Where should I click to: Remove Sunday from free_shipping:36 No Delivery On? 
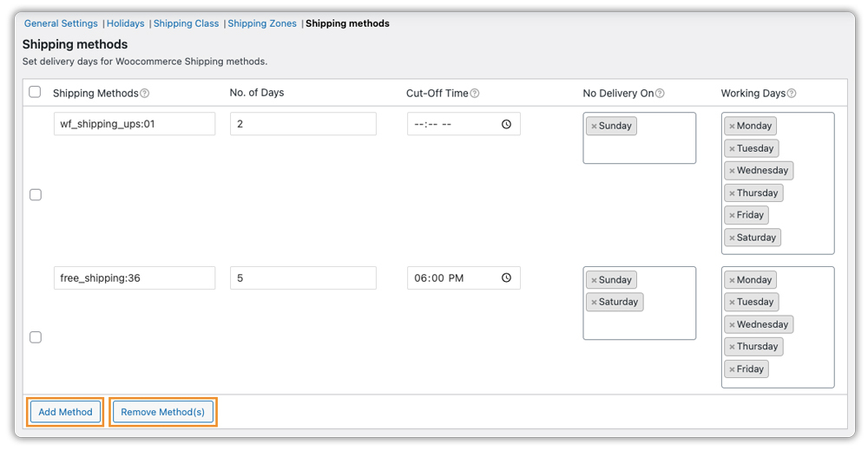pyautogui.click(x=594, y=280)
